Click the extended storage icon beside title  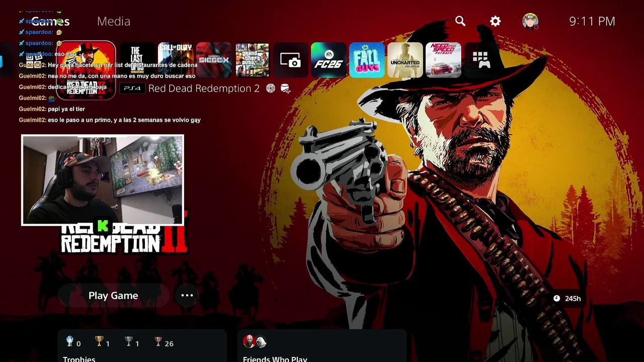coord(285,88)
